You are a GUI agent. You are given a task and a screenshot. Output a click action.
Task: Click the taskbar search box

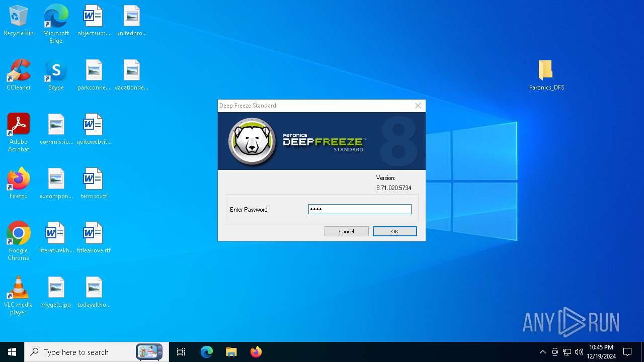[97, 352]
